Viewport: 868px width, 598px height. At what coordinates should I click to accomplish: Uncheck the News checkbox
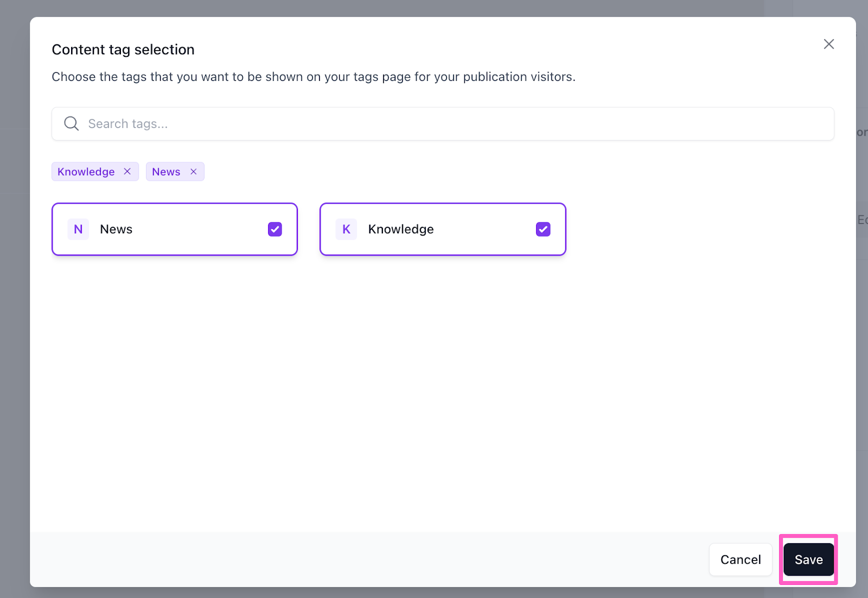(275, 230)
